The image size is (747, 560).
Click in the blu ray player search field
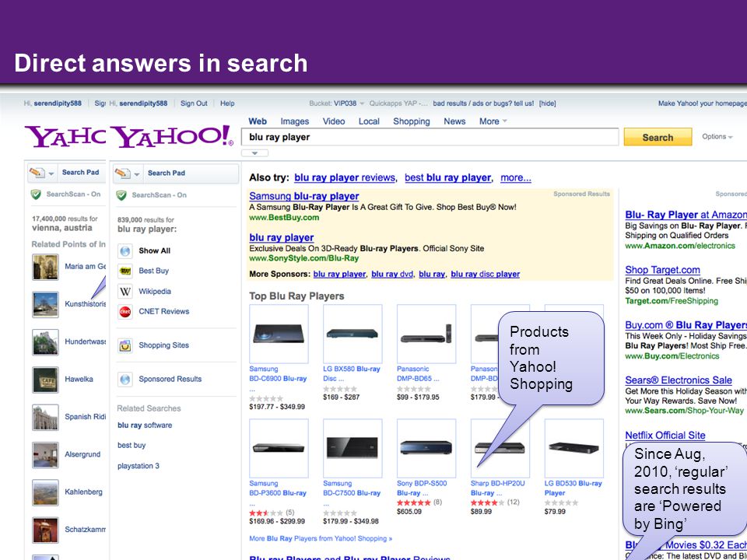[430, 137]
